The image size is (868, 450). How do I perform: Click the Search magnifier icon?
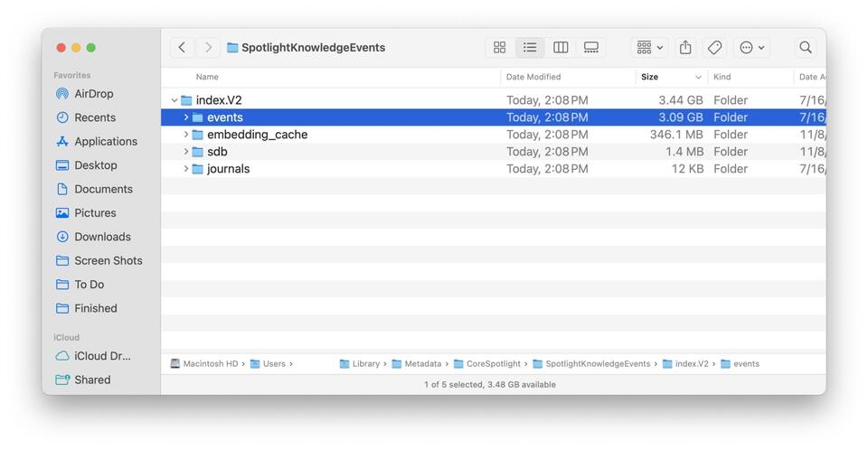tap(806, 48)
